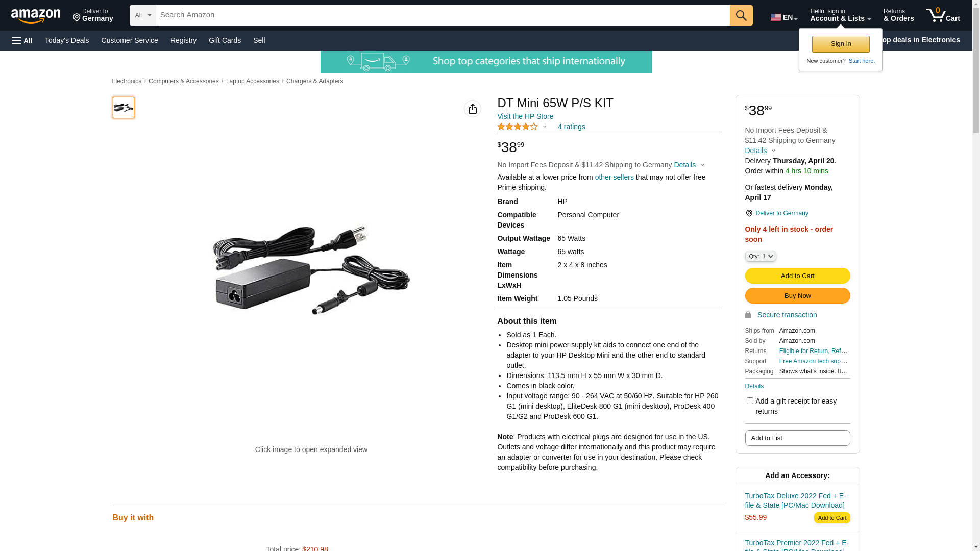Viewport: 980px width, 551px height.
Task: Open the cart icon
Action: [943, 15]
